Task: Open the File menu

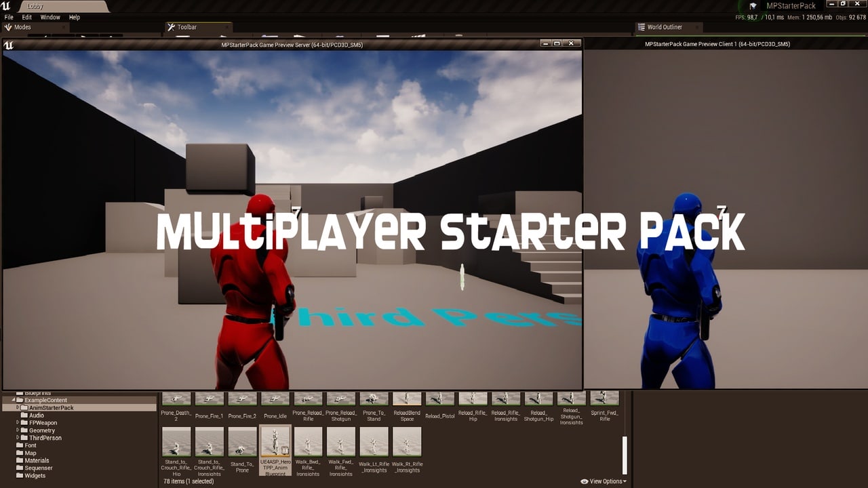Action: (8, 17)
